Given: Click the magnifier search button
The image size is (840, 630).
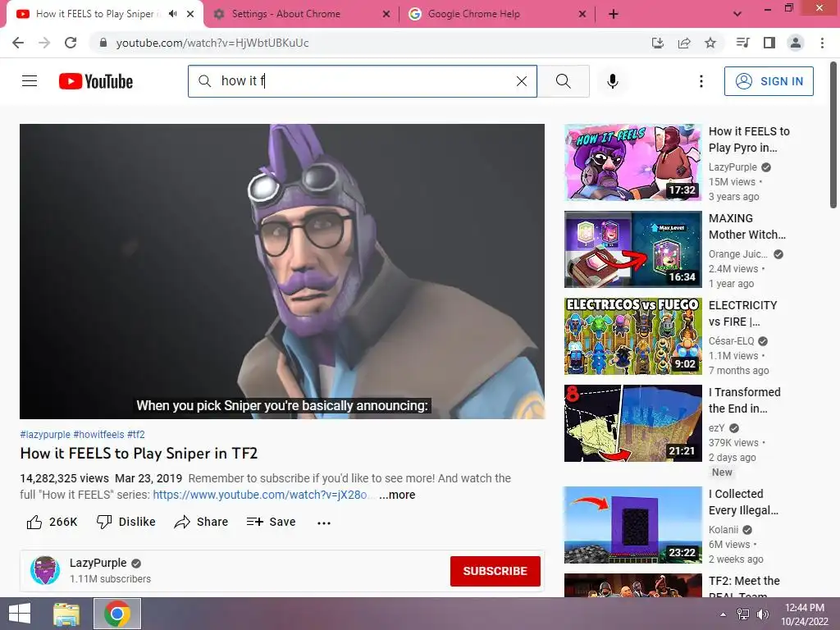Looking at the screenshot, I should (x=563, y=81).
